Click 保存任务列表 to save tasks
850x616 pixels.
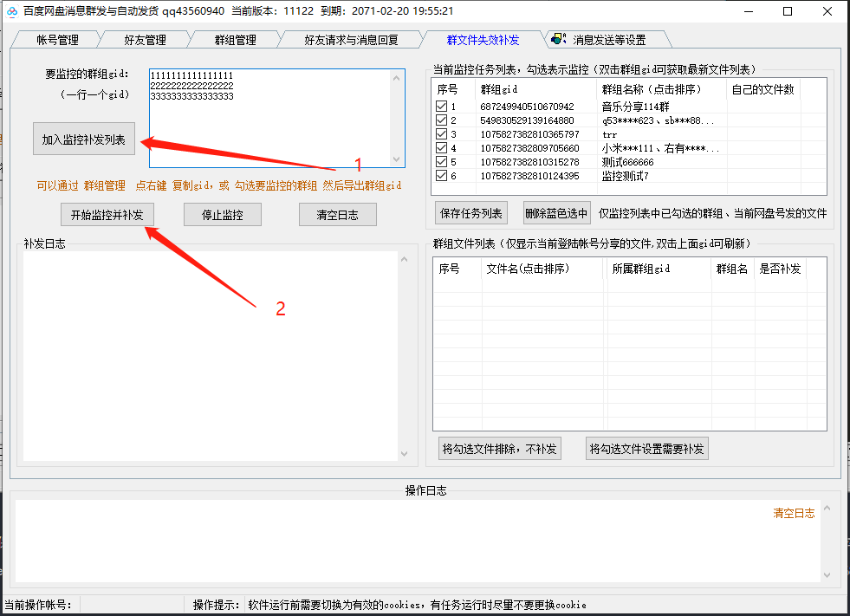click(x=472, y=214)
